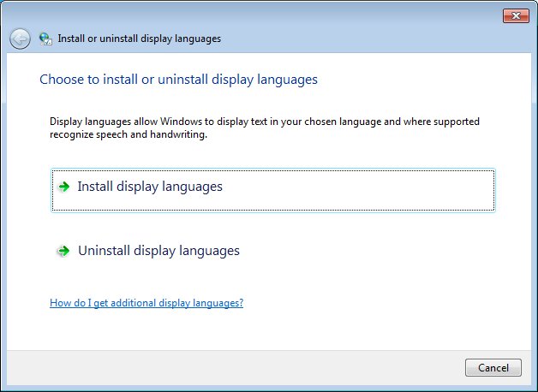
Task: Click heading 'Choose to install or uninstall display languages'
Action: (x=178, y=80)
